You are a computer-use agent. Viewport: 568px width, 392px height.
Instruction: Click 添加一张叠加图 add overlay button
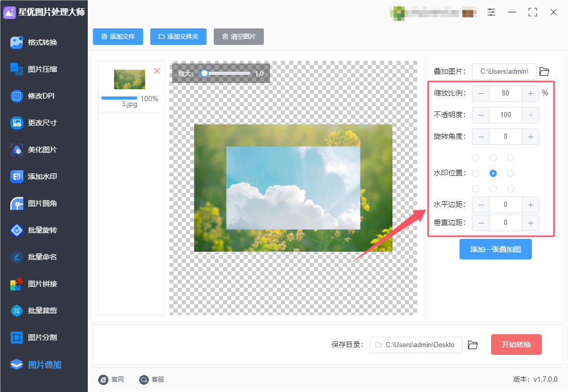pos(496,249)
